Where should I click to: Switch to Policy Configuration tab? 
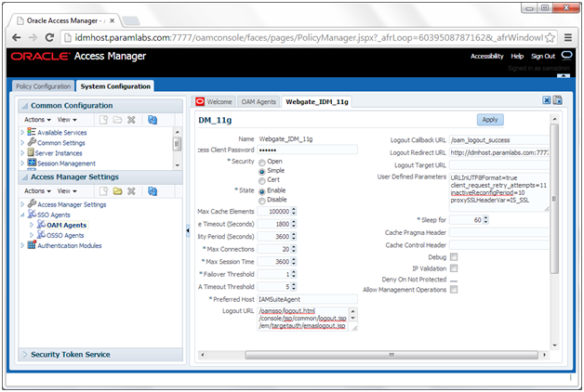tap(43, 86)
